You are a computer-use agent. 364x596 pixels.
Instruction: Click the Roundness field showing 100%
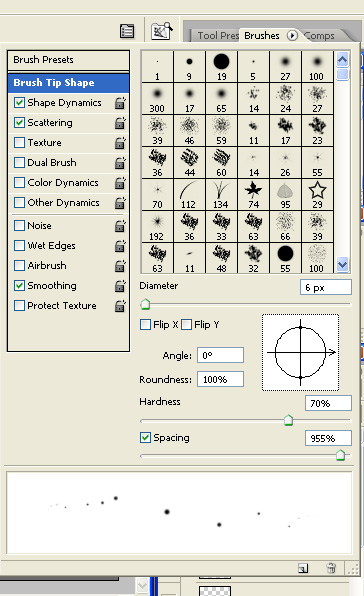click(x=220, y=379)
